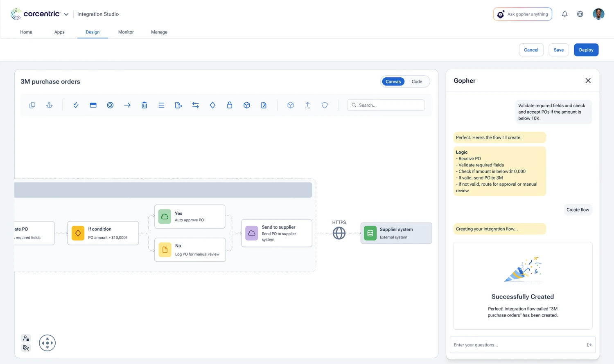614x364 pixels.
Task: Open the user profile avatar
Action: point(598,14)
